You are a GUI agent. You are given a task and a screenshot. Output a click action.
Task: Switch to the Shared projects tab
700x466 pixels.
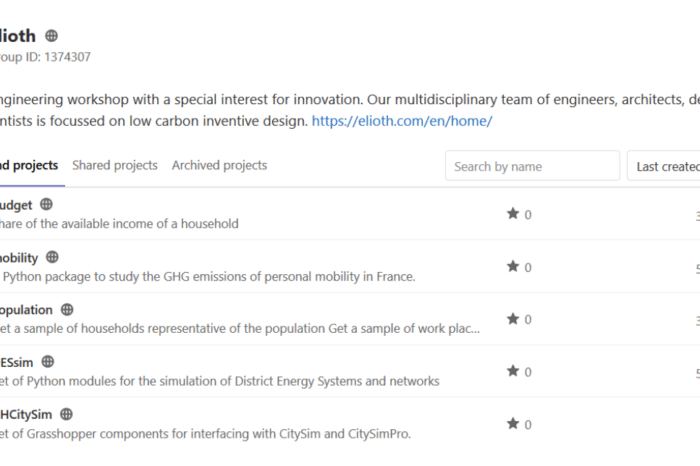coord(115,166)
